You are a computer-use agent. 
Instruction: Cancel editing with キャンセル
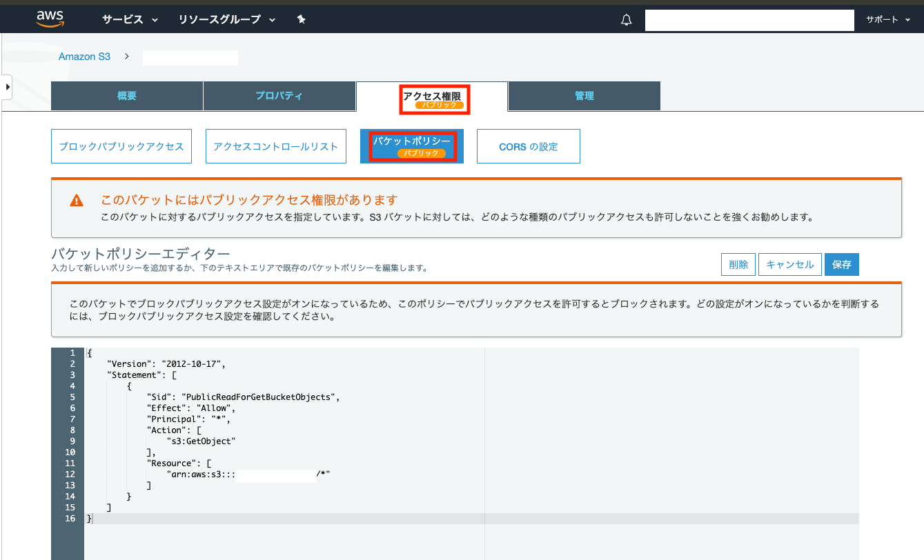pyautogui.click(x=789, y=264)
